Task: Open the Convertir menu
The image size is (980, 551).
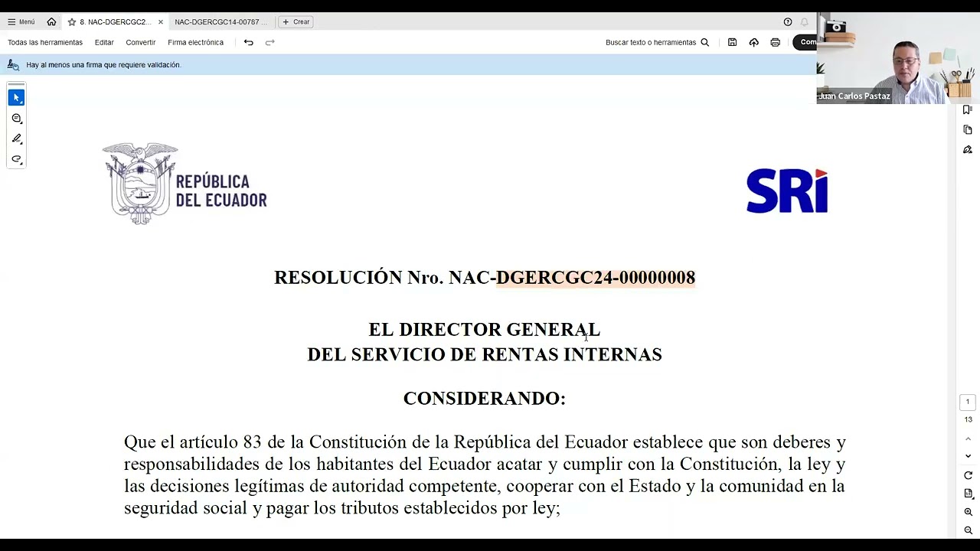Action: coord(141,43)
